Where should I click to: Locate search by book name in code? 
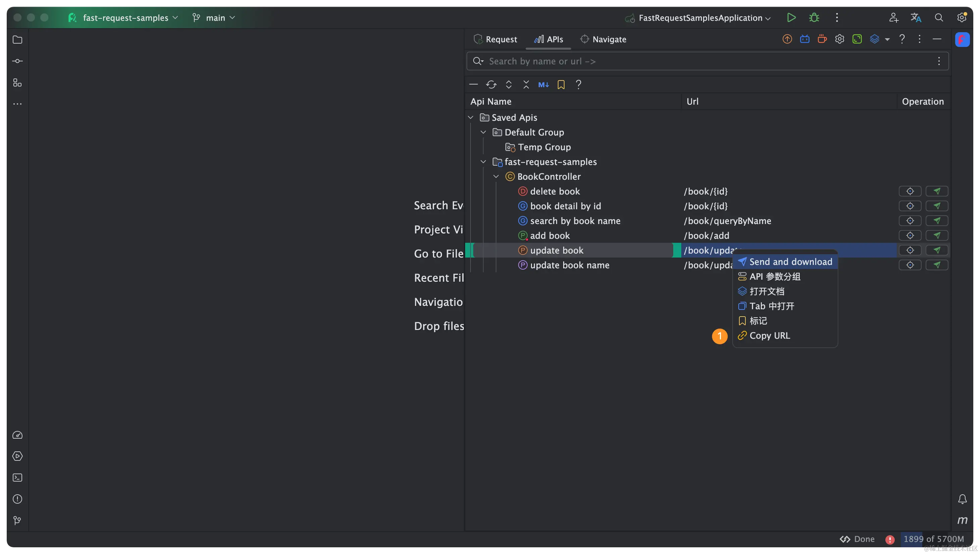click(910, 221)
